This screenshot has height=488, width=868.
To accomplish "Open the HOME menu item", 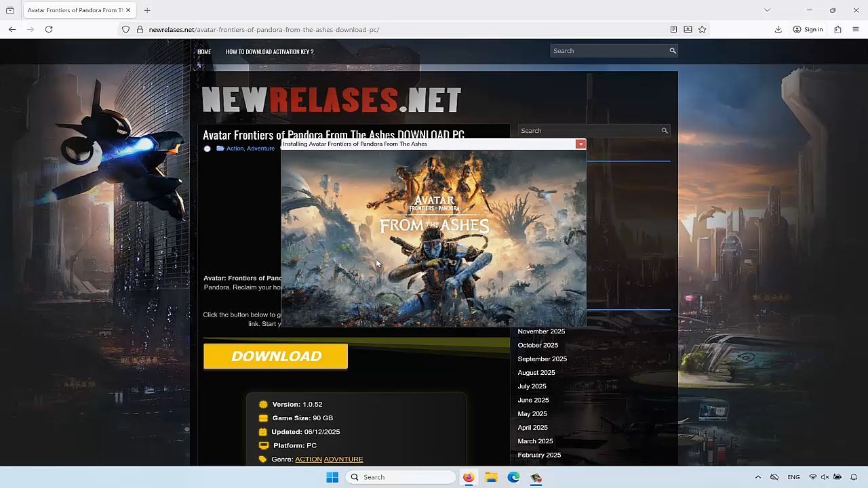I will point(204,52).
